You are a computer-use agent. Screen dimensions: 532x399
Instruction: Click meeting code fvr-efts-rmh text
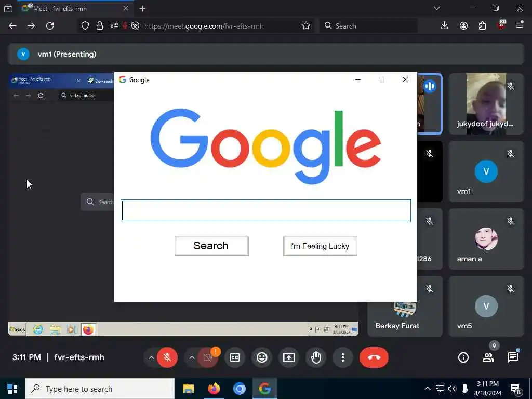point(79,357)
